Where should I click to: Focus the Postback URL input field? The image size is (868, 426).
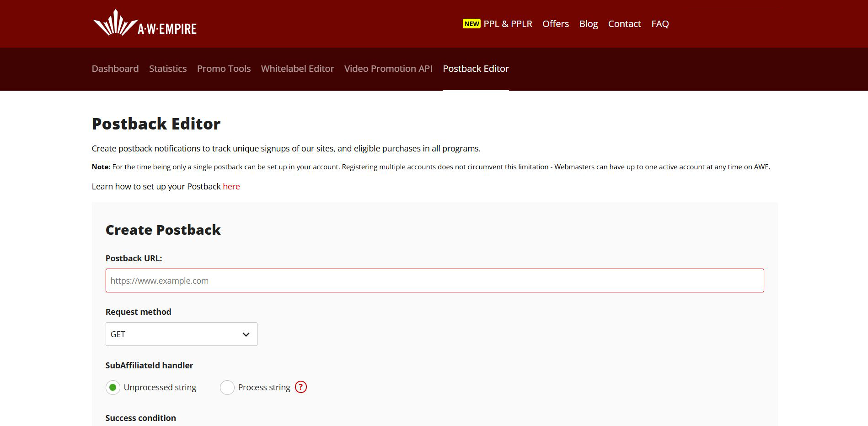tap(434, 280)
